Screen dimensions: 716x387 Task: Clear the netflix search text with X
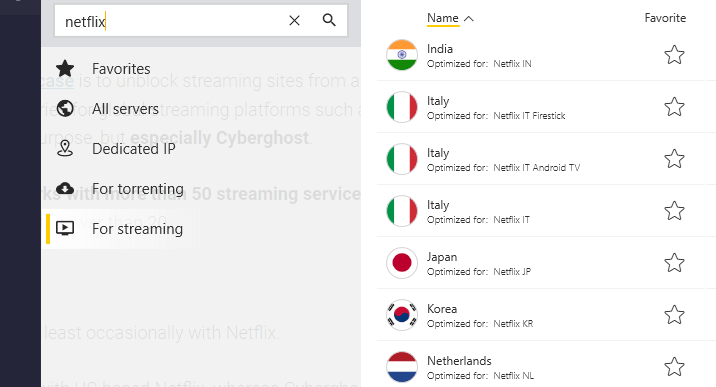coord(295,20)
